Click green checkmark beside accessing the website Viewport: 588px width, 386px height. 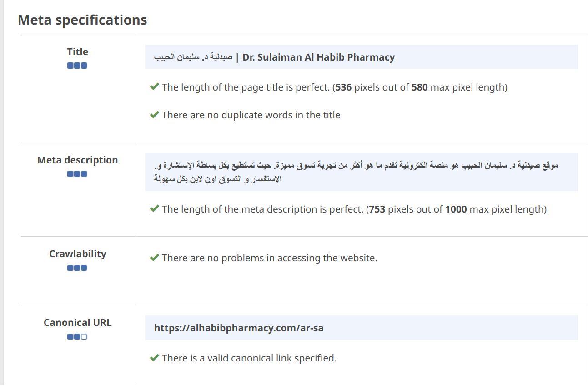(154, 257)
